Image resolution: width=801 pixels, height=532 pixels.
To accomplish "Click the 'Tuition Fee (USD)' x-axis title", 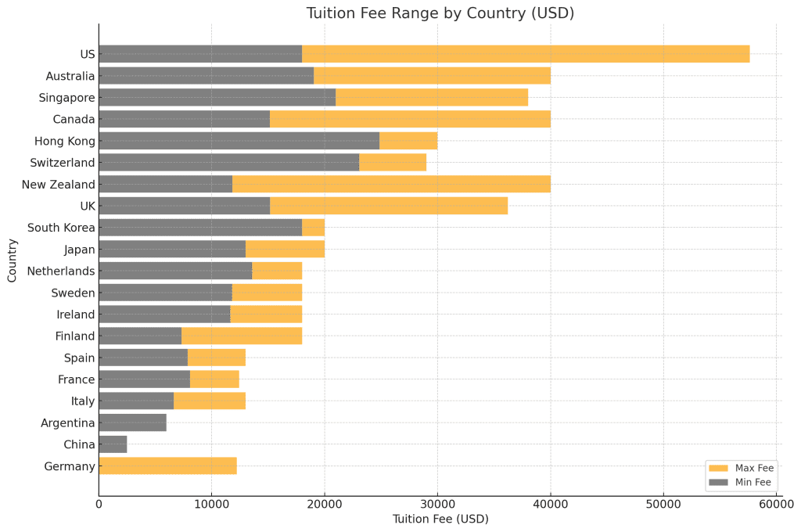I will click(440, 519).
